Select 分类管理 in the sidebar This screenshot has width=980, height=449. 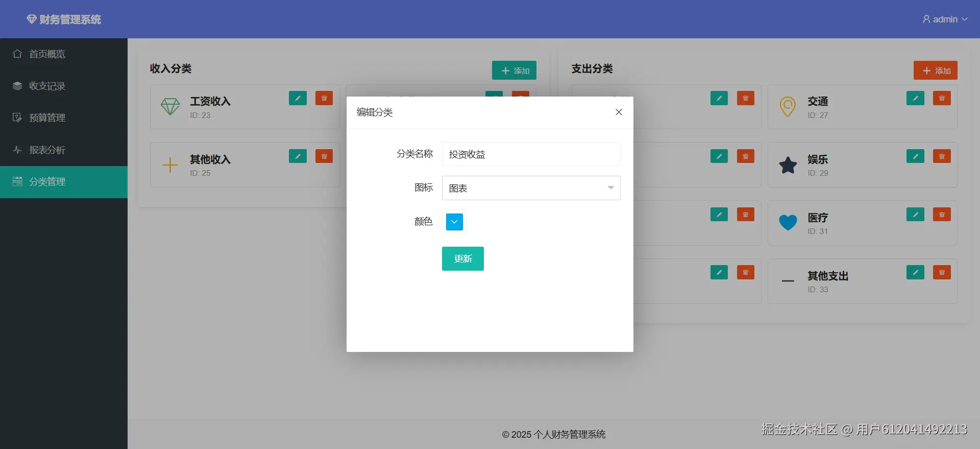point(64,182)
